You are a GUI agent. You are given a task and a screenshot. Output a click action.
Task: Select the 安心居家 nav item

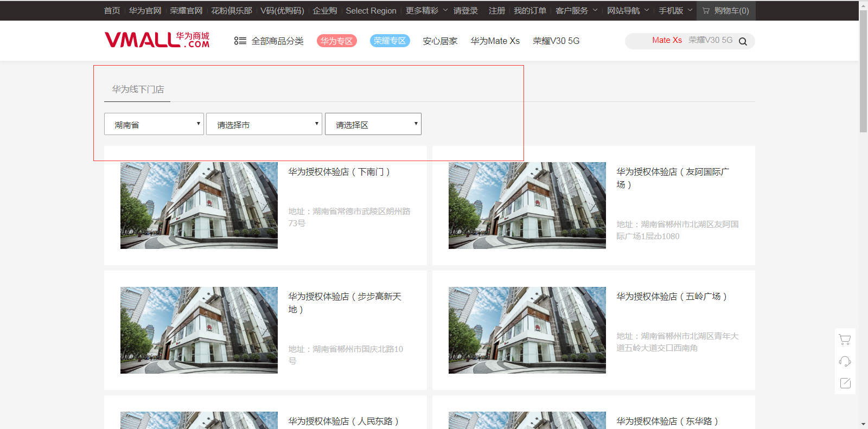click(x=440, y=41)
